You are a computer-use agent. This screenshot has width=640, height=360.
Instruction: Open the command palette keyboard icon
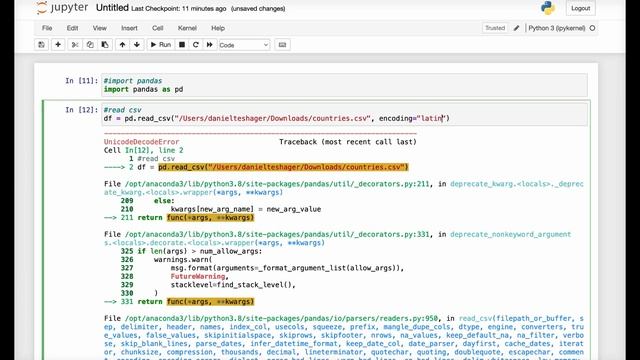pyautogui.click(x=282, y=44)
